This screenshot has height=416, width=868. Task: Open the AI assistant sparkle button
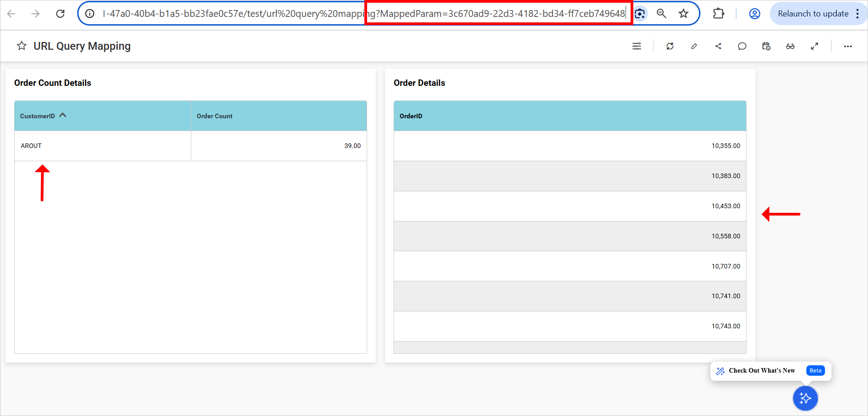pos(805,398)
